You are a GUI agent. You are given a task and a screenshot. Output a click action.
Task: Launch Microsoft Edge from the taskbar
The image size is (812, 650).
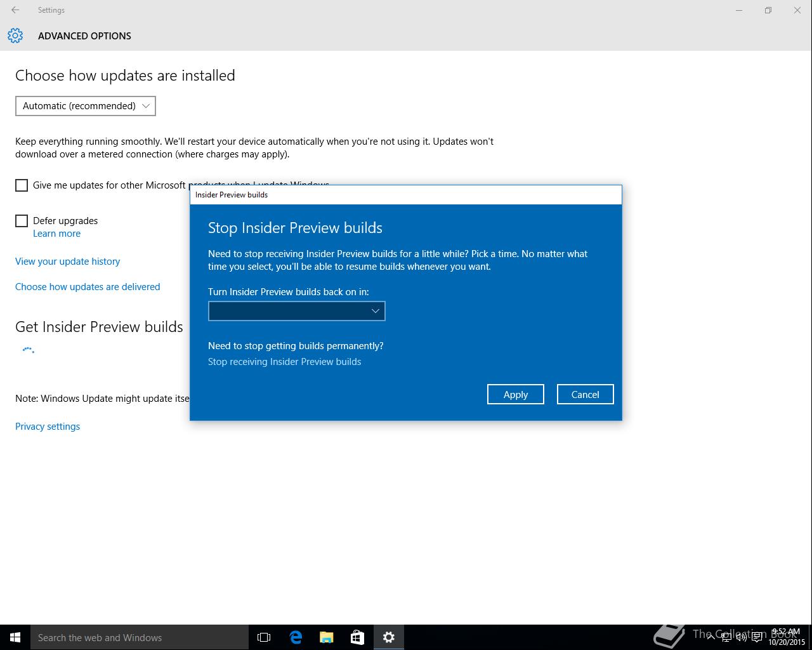pyautogui.click(x=296, y=637)
